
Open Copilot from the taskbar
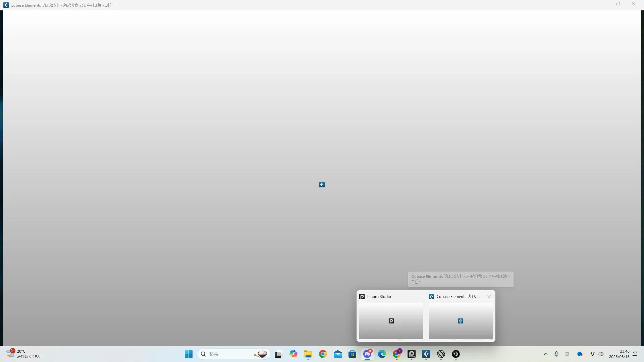(293, 354)
